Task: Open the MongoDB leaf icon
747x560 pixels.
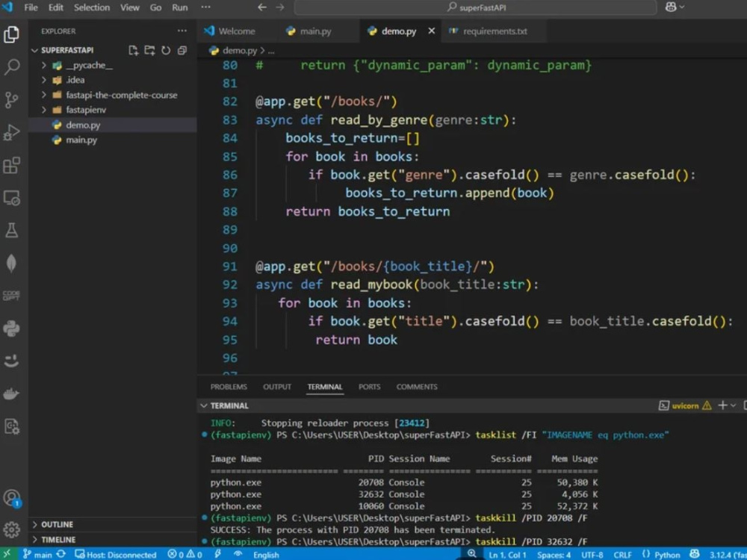Action: (x=11, y=264)
